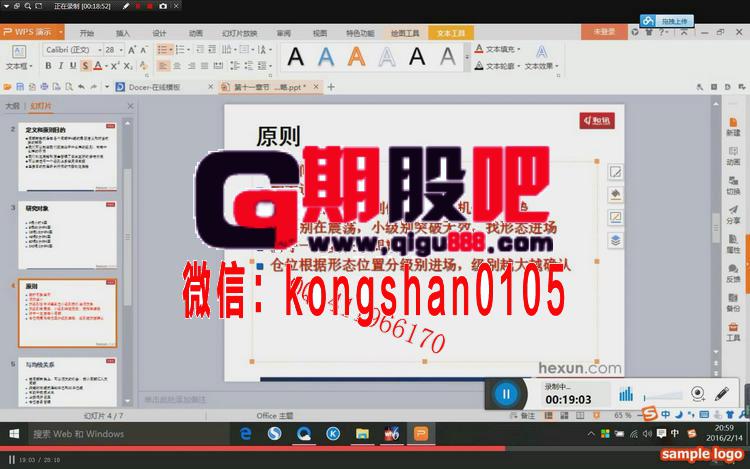Open the 文本轮廓 text outline dropdown
Image resolution: width=750 pixels, height=469 pixels.
pyautogui.click(x=497, y=65)
